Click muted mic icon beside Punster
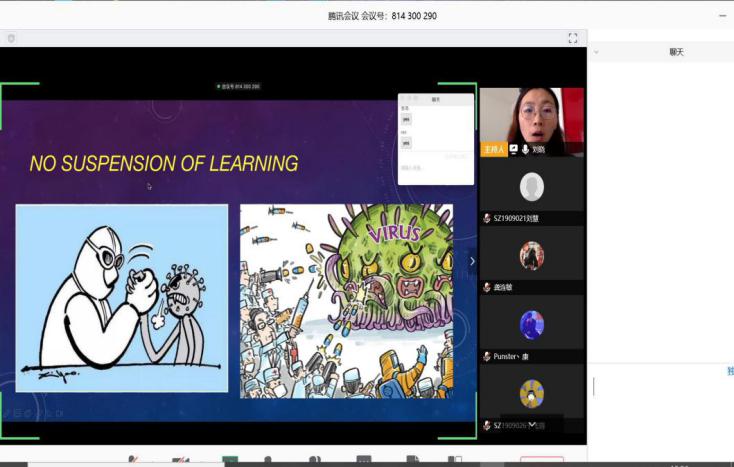 point(487,356)
